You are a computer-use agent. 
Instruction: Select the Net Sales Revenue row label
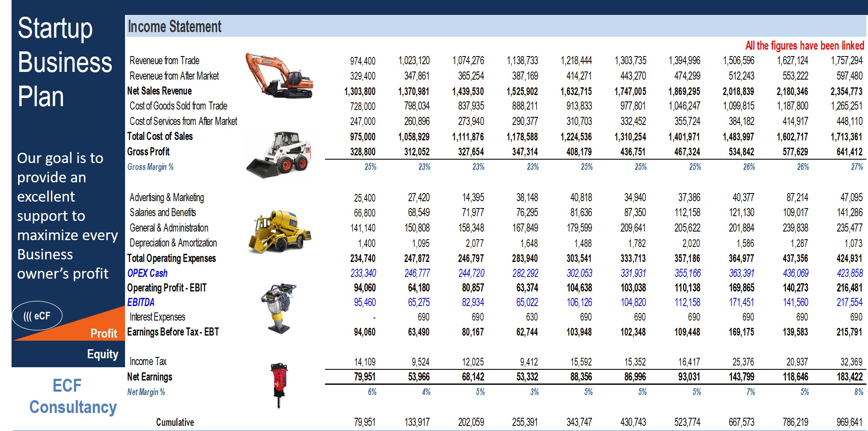pyautogui.click(x=159, y=91)
